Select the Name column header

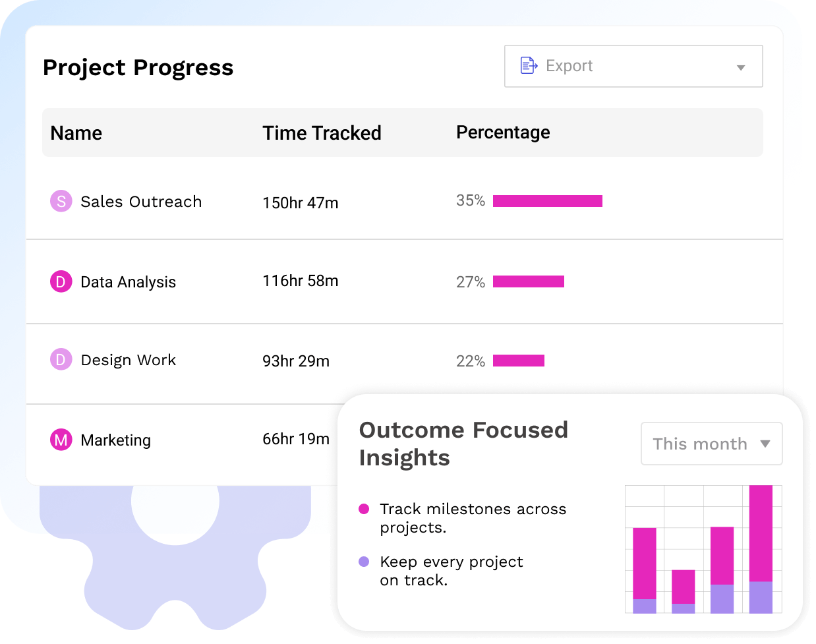pyautogui.click(x=76, y=132)
